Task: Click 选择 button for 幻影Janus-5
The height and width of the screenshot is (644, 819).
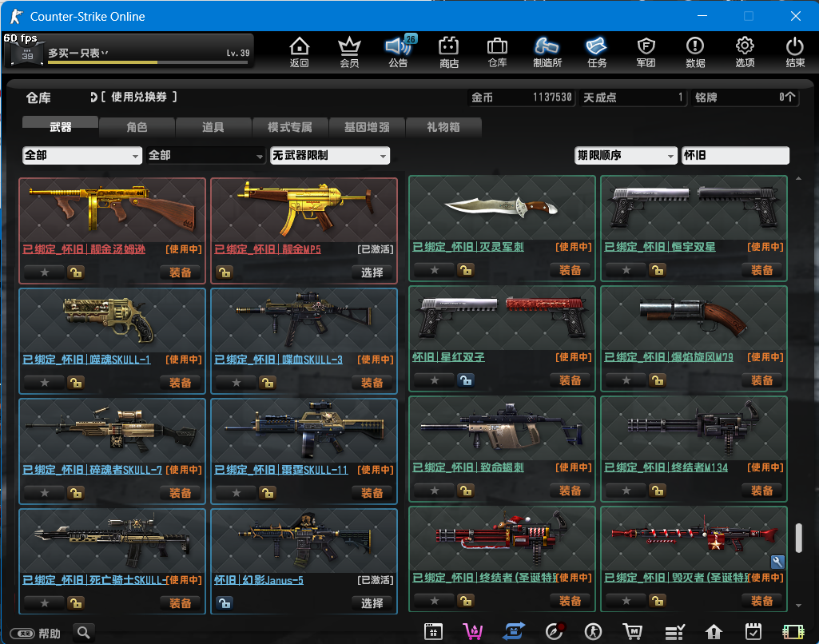Action: coord(372,602)
